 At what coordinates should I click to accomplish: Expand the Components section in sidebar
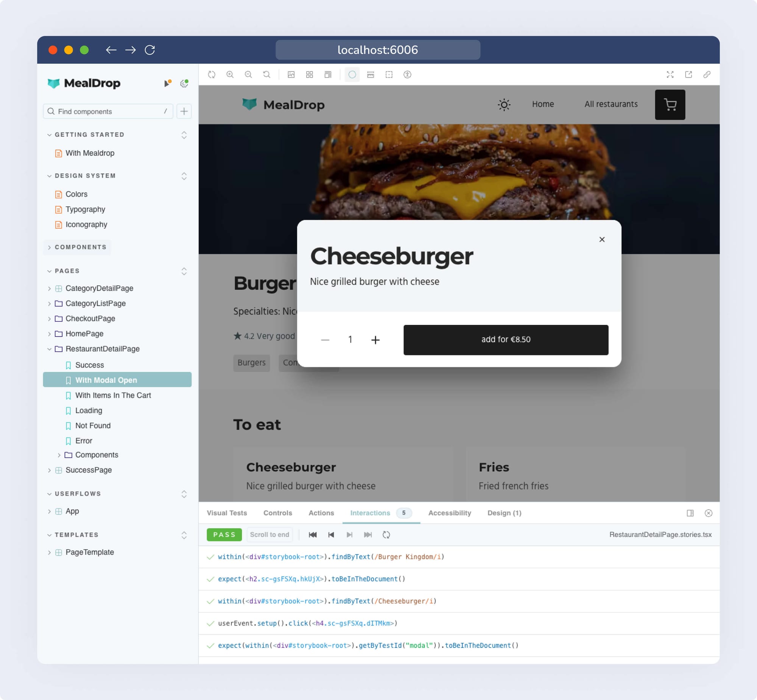click(x=81, y=248)
